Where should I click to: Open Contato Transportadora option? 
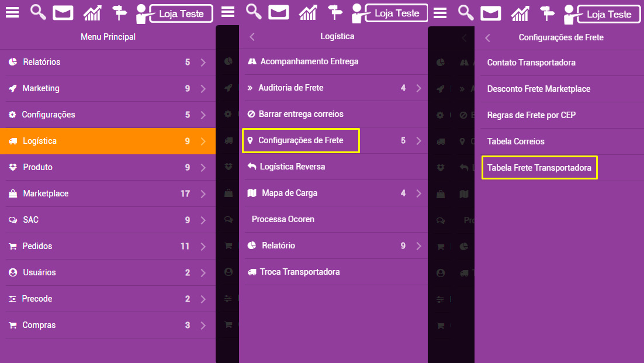click(x=531, y=63)
